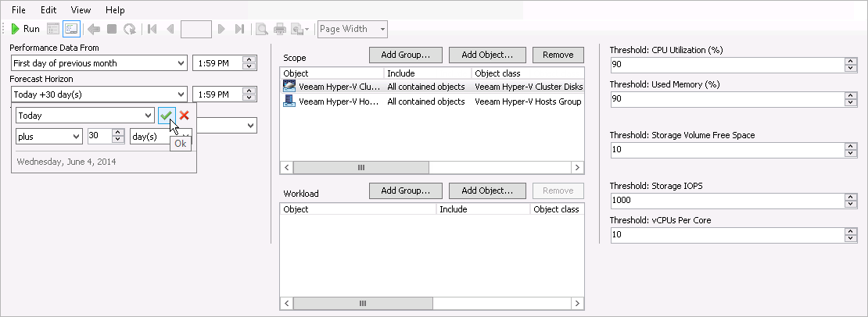Click the back arrow toolbar icon
868x317 pixels.
tap(94, 29)
